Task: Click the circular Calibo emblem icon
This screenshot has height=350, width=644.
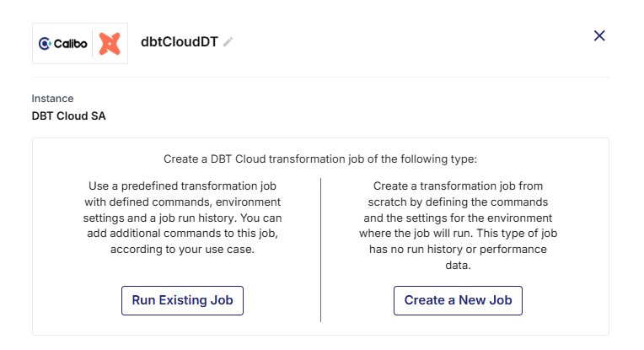Action: point(45,43)
